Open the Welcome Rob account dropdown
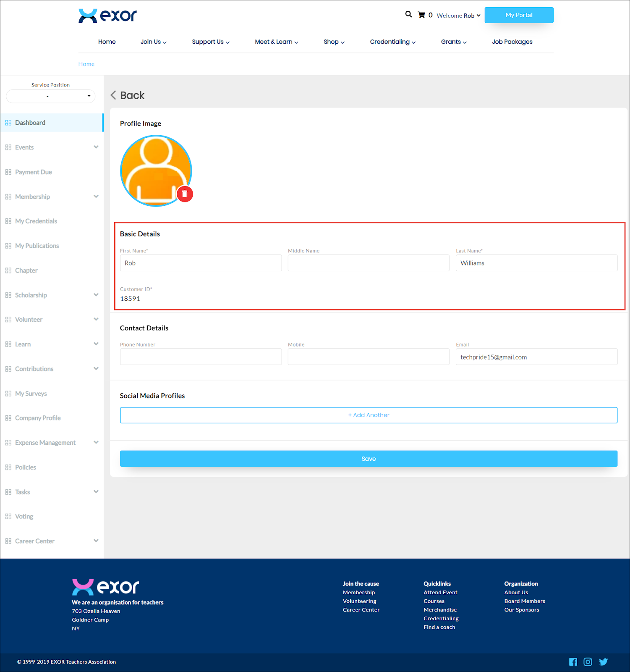The image size is (630, 672). 458,16
